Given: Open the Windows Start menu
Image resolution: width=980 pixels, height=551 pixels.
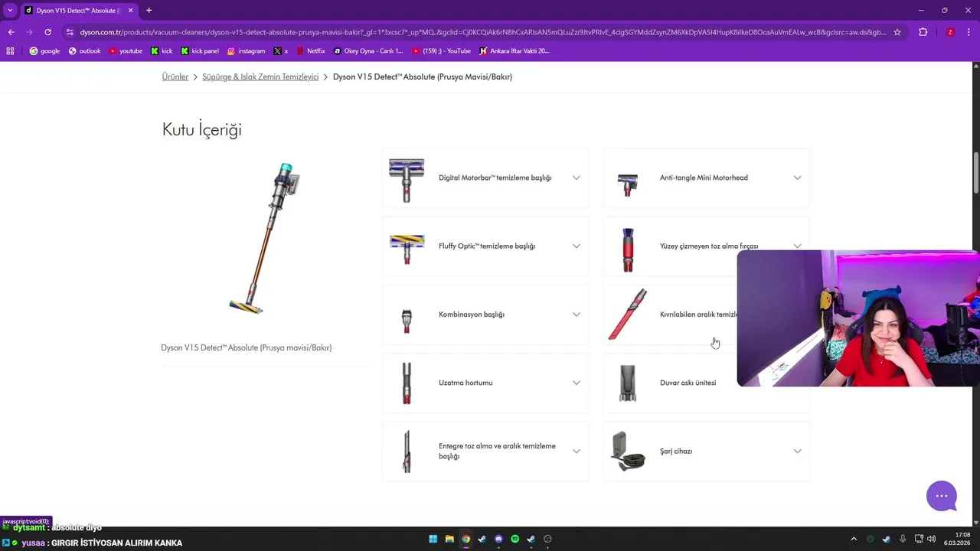Looking at the screenshot, I should click(x=433, y=539).
